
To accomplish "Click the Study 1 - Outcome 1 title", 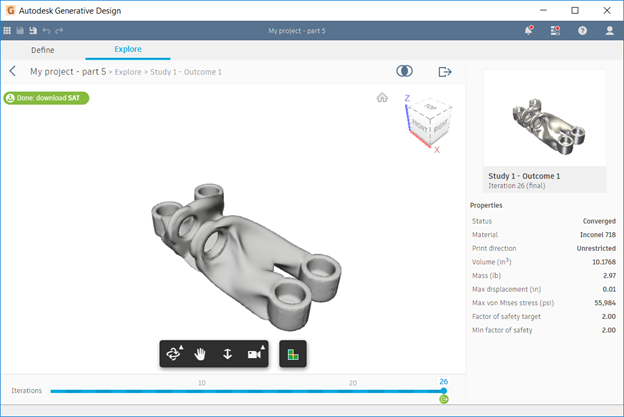I will pyautogui.click(x=524, y=176).
